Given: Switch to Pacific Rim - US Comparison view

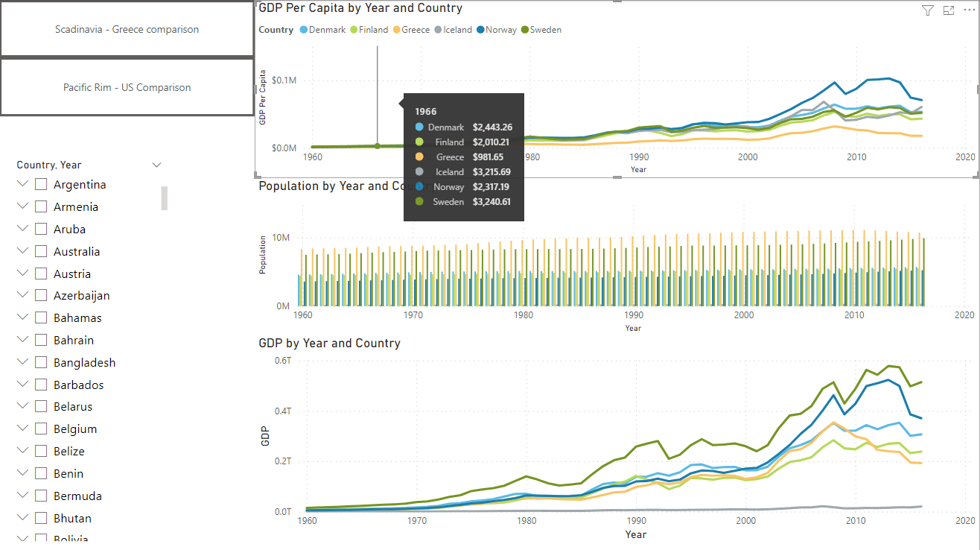Looking at the screenshot, I should click(127, 87).
